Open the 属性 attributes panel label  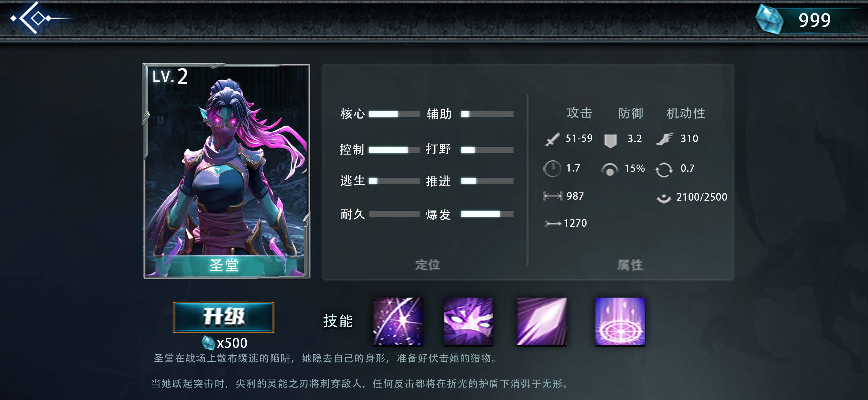click(630, 265)
